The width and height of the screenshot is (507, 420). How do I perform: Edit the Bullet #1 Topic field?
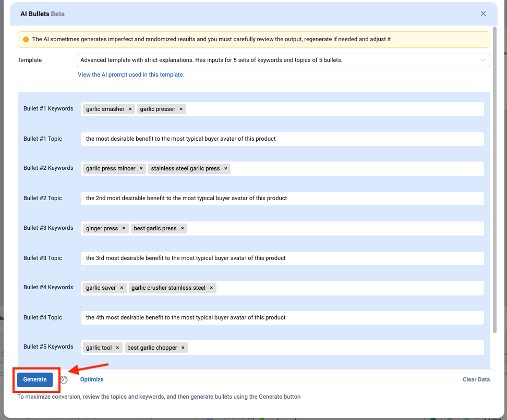coord(282,139)
